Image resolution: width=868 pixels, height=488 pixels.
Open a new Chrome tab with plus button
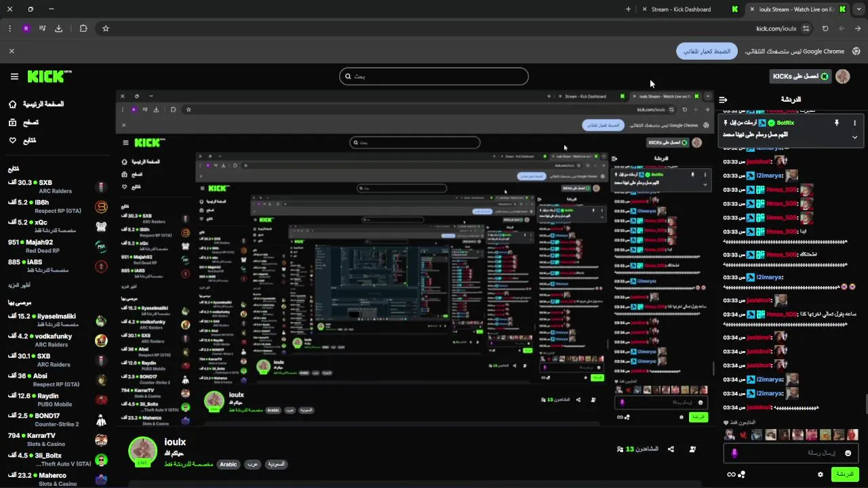coord(628,9)
